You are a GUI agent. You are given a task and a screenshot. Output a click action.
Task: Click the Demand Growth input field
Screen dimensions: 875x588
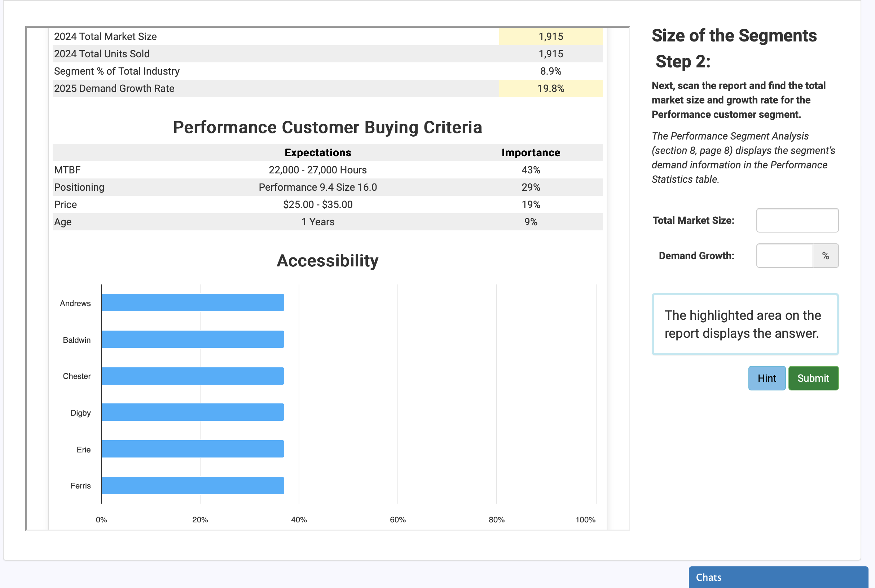784,256
